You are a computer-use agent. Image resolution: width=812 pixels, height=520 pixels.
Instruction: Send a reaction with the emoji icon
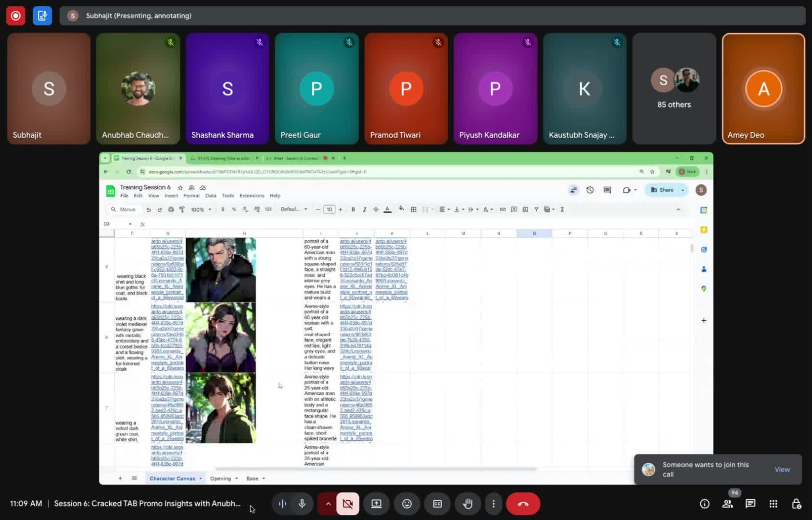[406, 504]
